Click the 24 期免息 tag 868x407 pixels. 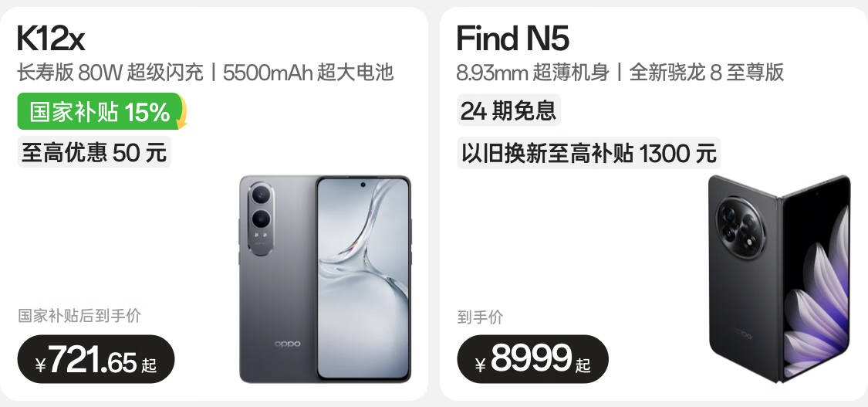pos(508,110)
